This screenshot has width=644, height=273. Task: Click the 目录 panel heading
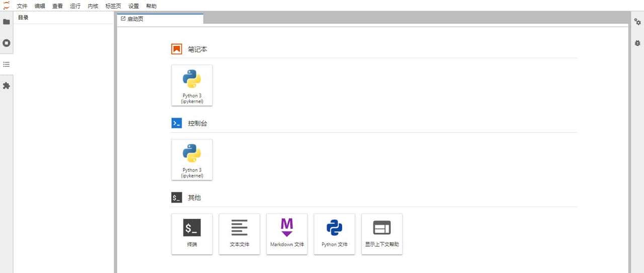pyautogui.click(x=23, y=18)
